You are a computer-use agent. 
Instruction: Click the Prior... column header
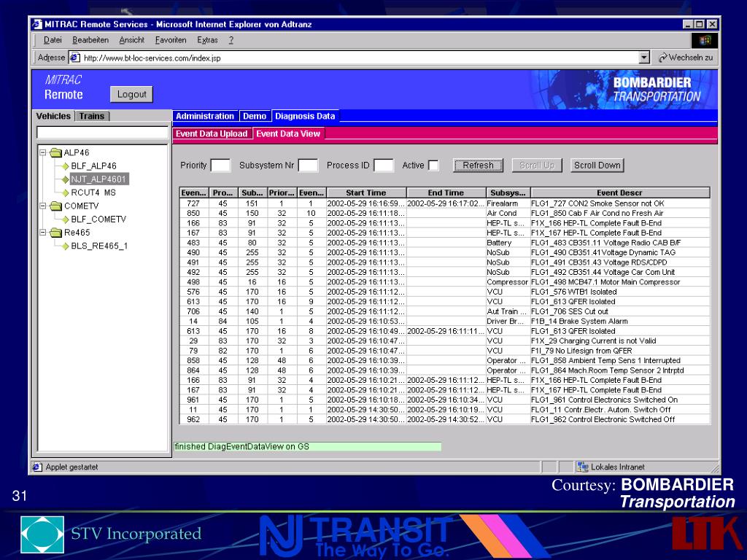click(282, 192)
